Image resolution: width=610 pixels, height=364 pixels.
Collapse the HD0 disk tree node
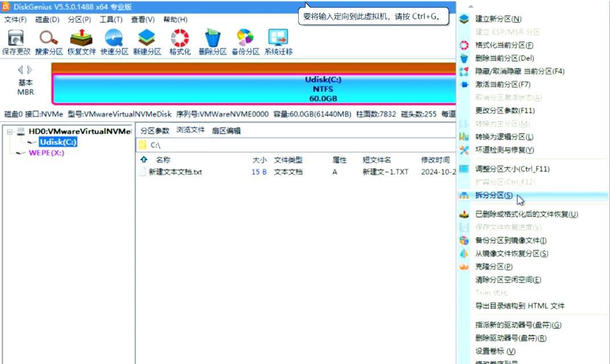[10, 131]
